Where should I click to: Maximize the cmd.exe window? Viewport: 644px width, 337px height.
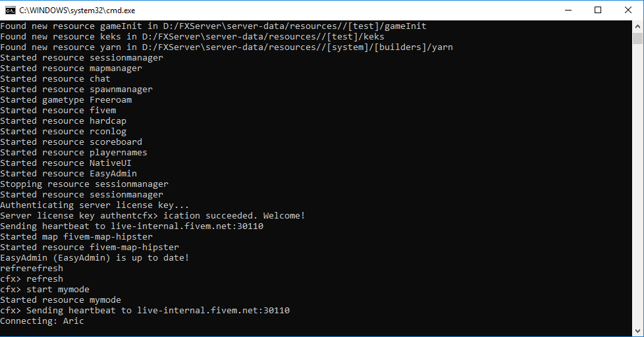[x=598, y=10]
